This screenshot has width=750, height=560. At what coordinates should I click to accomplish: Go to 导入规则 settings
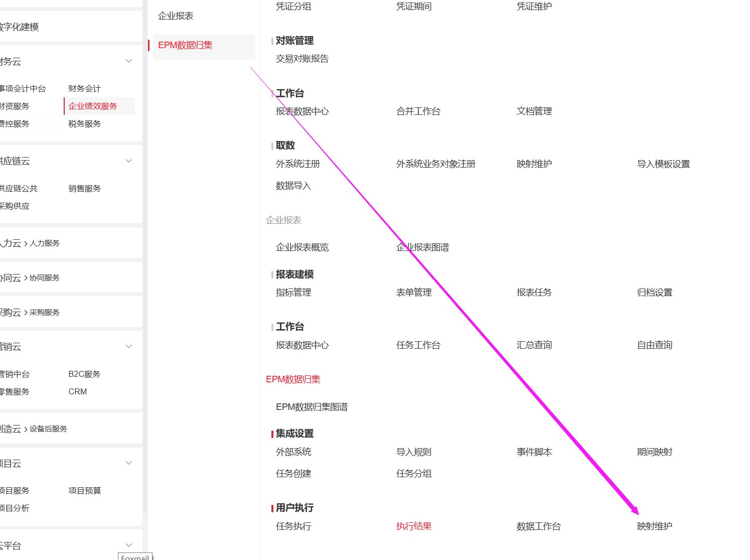(414, 452)
